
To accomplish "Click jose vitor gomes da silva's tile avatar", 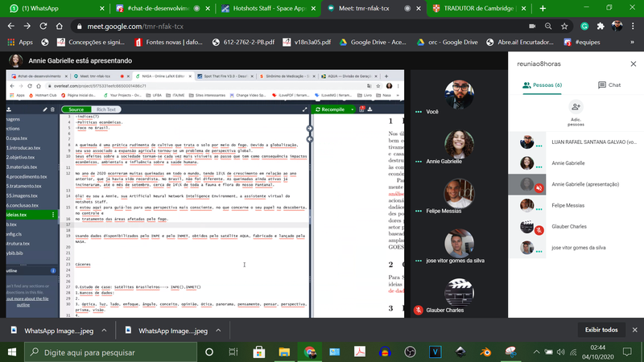I will (459, 244).
